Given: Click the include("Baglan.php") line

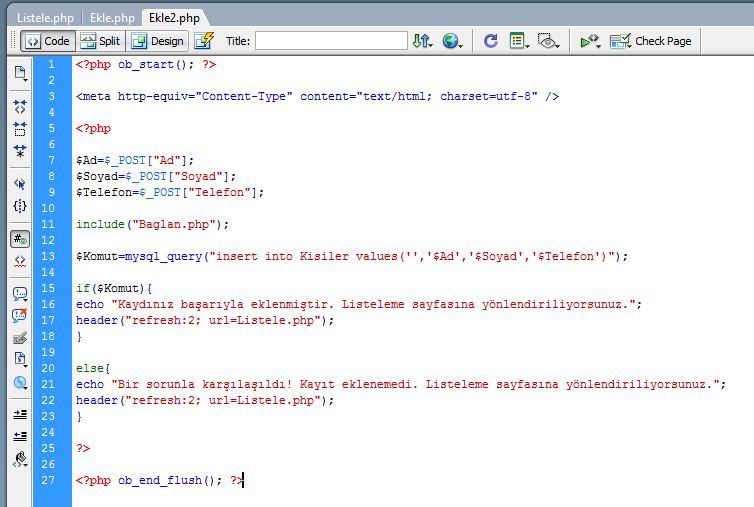Looking at the screenshot, I should tap(152, 224).
